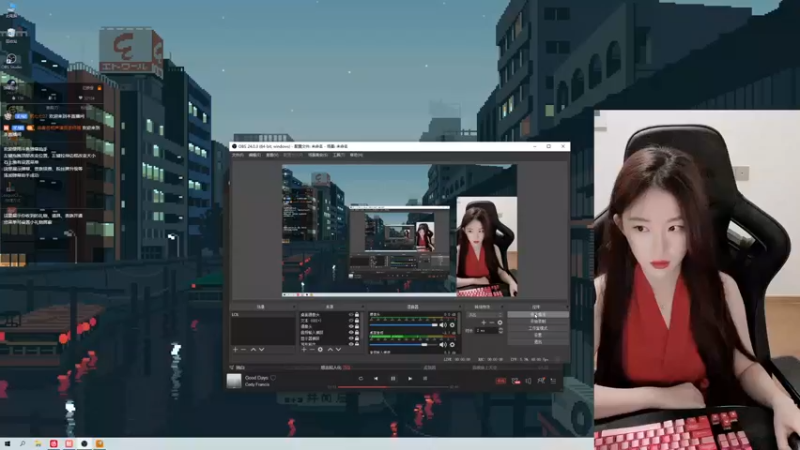
Task: Remove the scene transition with the minus icon
Action: (x=492, y=322)
